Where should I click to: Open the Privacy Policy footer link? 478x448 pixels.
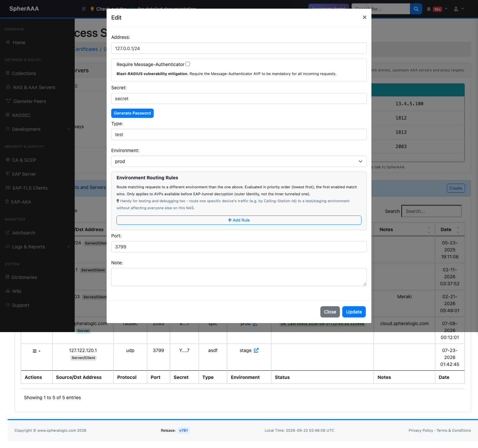pyautogui.click(x=421, y=430)
